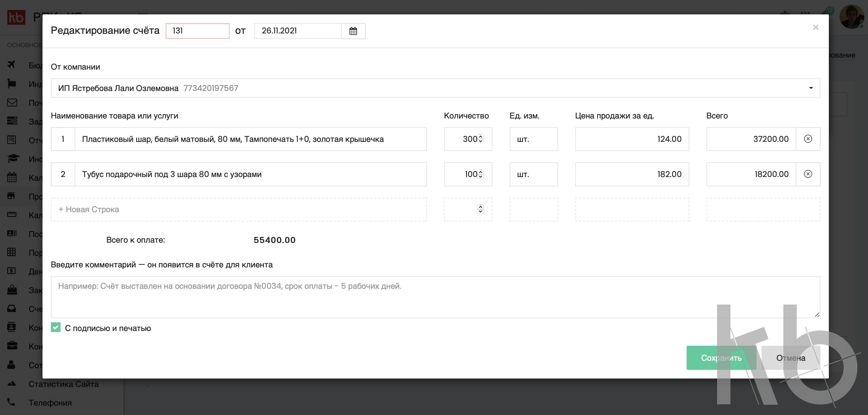Click the airplane icon in the sidebar
Image resolution: width=868 pixels, height=415 pixels.
pos(11,64)
